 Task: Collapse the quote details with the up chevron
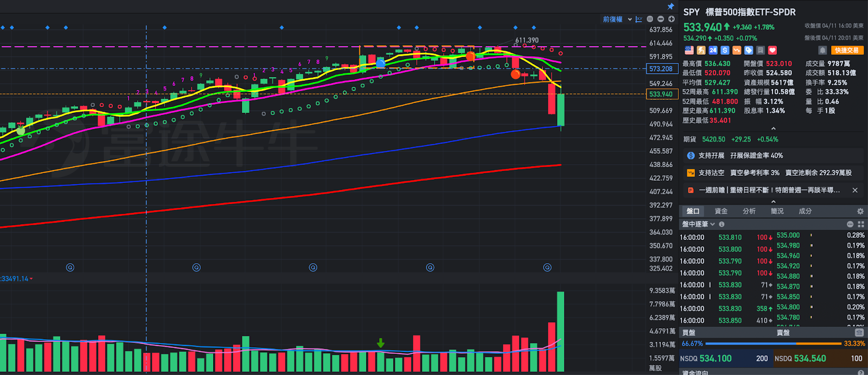click(x=773, y=129)
